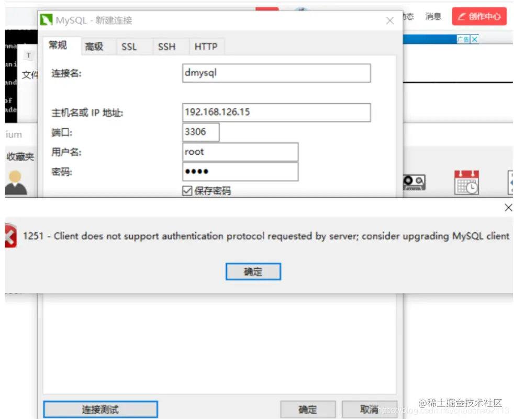Click the 1251 error message text
The height and width of the screenshot is (420, 514).
pos(266,236)
